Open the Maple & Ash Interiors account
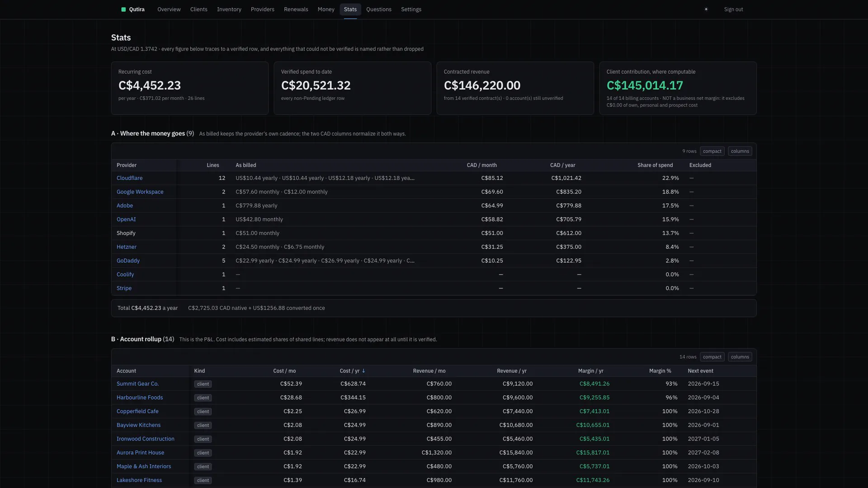 144,466
